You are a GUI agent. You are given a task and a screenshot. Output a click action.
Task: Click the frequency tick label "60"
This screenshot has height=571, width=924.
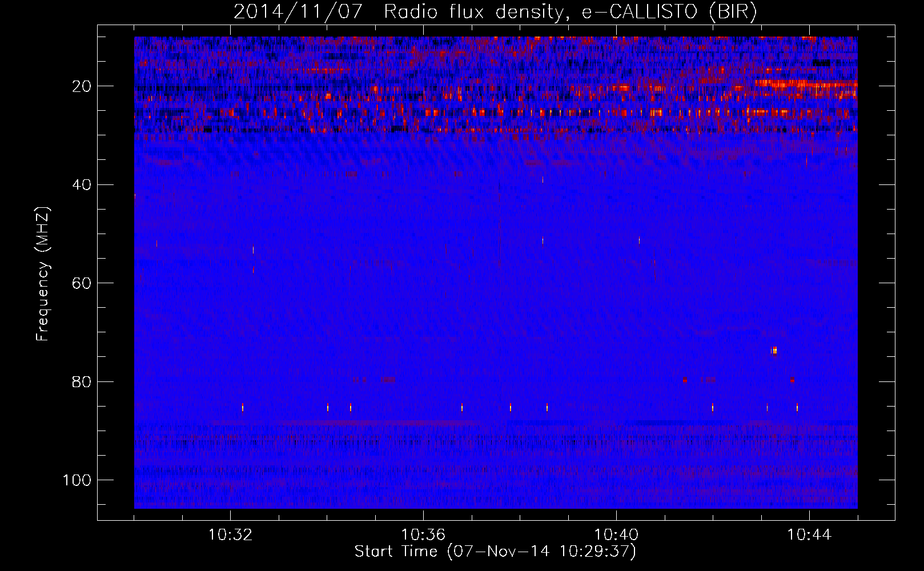[82, 283]
